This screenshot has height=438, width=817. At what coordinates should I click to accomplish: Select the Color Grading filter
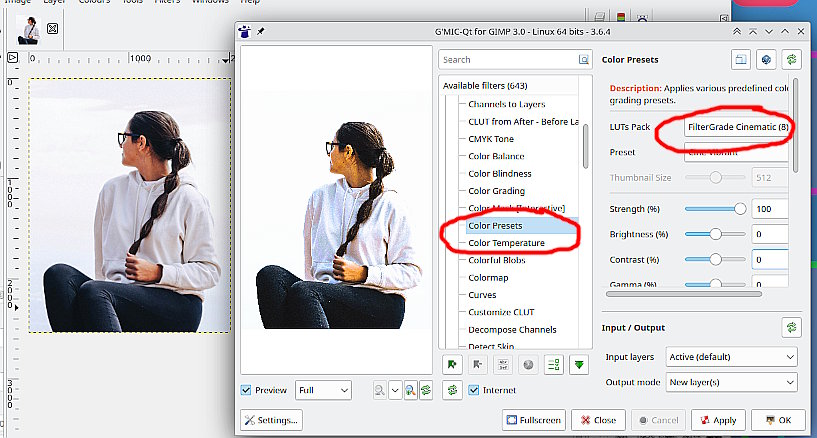(496, 191)
